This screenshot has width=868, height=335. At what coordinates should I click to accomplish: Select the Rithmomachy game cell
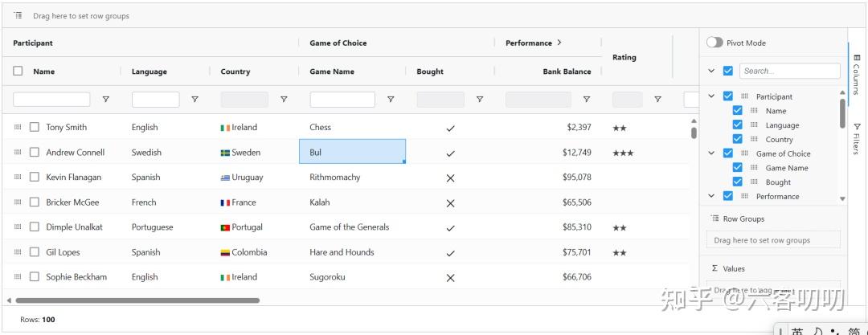352,178
